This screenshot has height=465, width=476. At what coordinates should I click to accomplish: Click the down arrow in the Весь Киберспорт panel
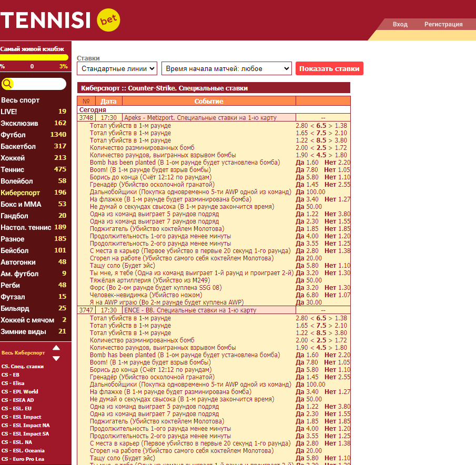pos(56,358)
